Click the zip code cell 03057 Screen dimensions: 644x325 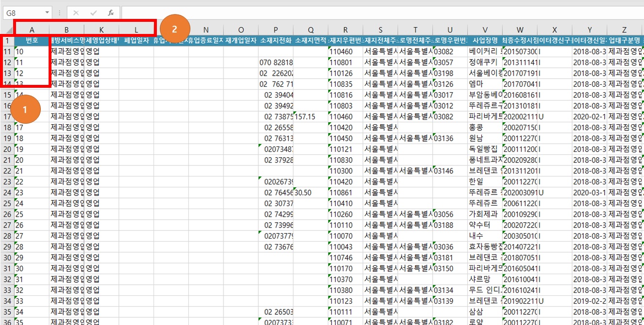[450, 62]
